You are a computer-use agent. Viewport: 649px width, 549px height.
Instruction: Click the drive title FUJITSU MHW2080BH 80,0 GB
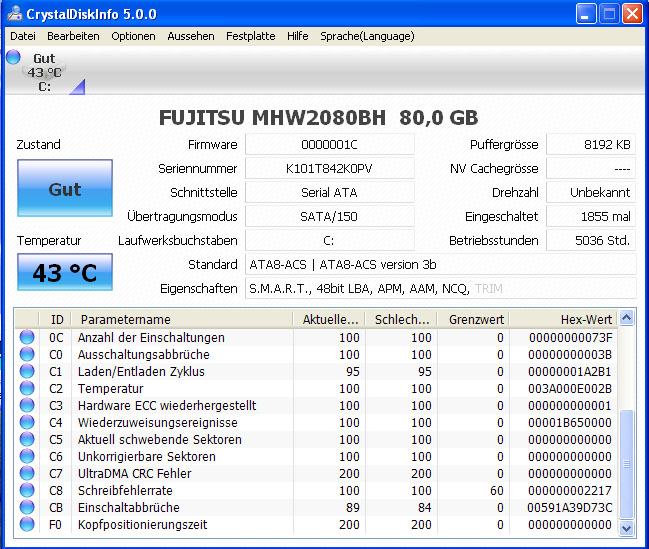[x=318, y=118]
